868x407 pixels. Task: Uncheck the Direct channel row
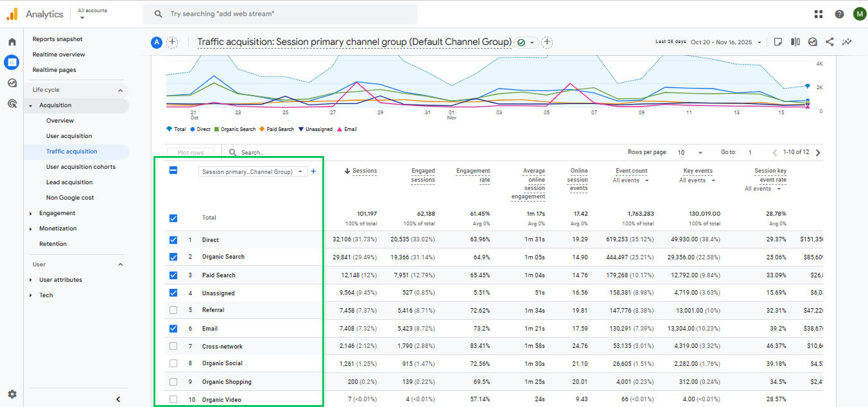pos(173,239)
